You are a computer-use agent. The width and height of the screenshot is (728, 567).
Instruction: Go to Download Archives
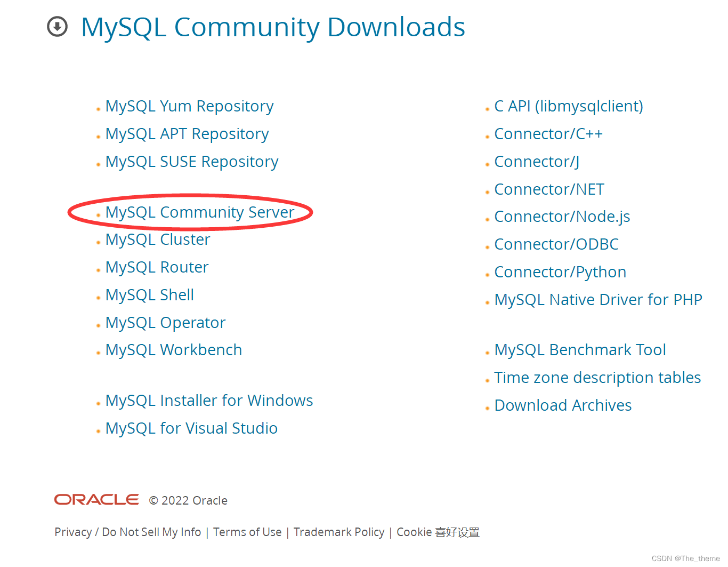tap(563, 405)
